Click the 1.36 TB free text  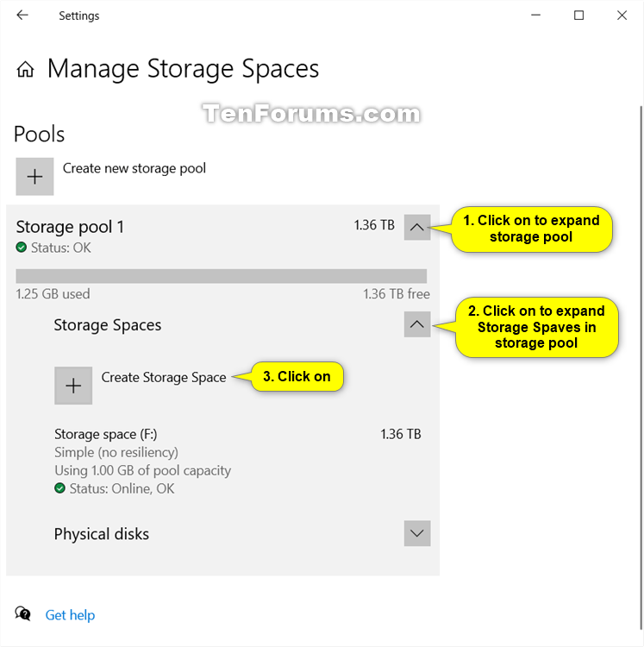(397, 294)
